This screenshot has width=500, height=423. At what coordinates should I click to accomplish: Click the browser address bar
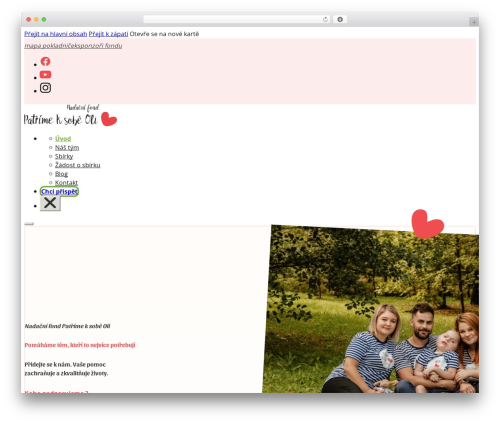tap(236, 19)
